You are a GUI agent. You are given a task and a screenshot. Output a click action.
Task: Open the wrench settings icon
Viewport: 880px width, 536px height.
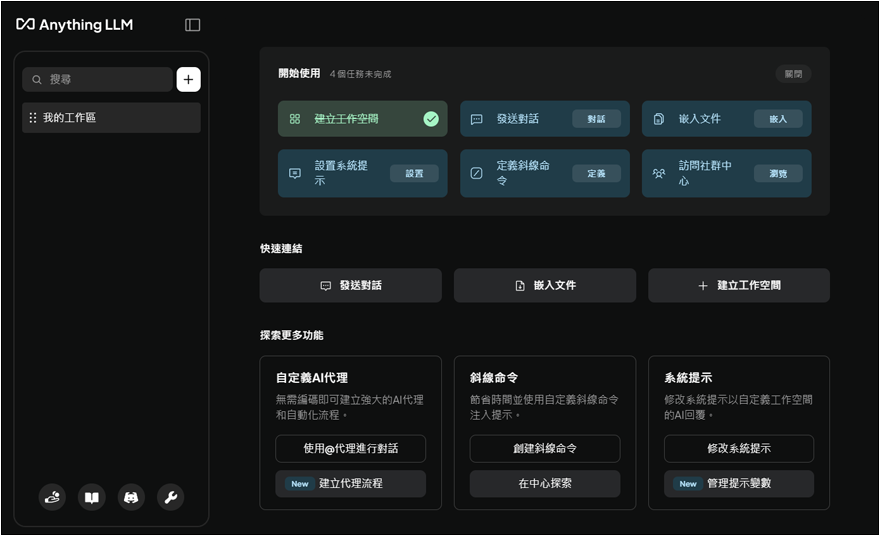pos(171,497)
